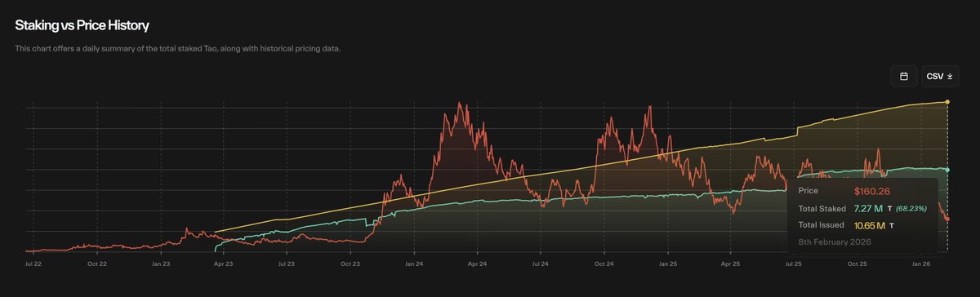
Task: Click the 'Jan 23' axis label
Action: [x=161, y=264]
